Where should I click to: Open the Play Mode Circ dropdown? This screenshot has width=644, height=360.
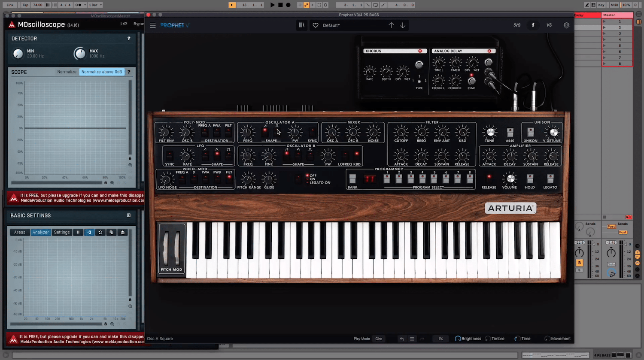click(379, 339)
